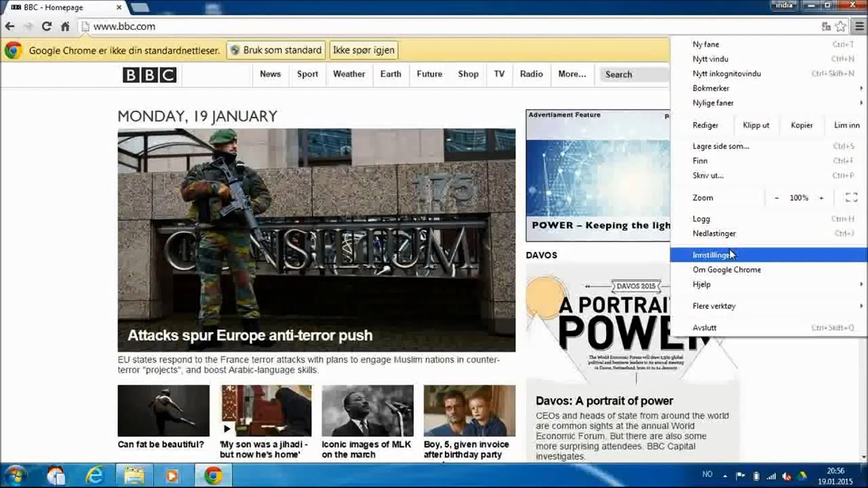This screenshot has height=488, width=868.
Task: Click the muted volume tray icon
Action: [787, 476]
